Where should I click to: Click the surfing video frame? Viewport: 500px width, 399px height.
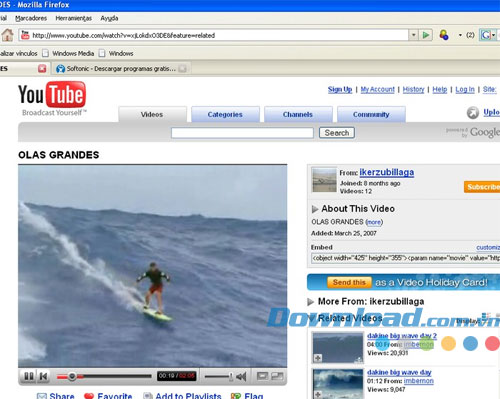(153, 266)
